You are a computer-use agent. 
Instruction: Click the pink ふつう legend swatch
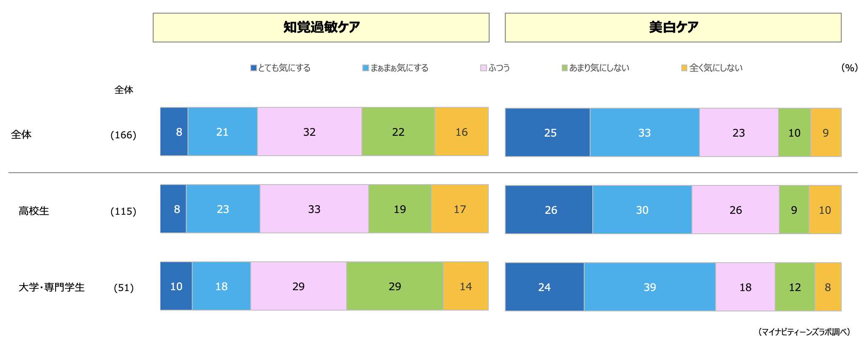click(484, 68)
